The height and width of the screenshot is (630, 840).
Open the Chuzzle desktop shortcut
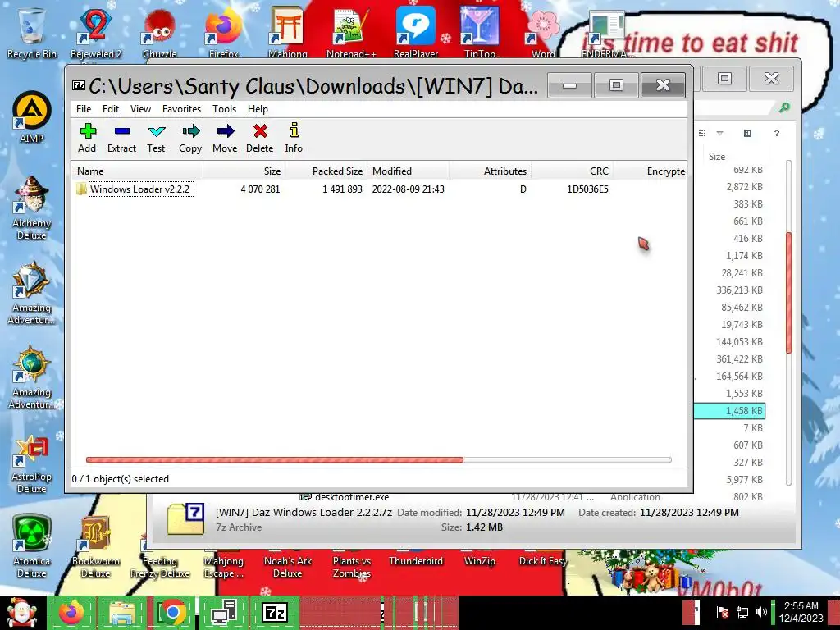(x=160, y=33)
